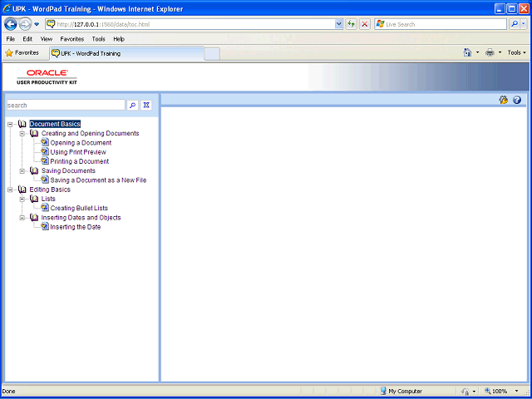Open the Edit menu
532x399 pixels.
coord(27,39)
